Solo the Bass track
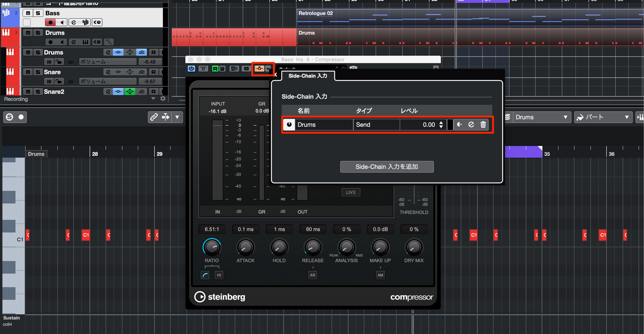Viewport: 644px width, 334px height. point(38,13)
